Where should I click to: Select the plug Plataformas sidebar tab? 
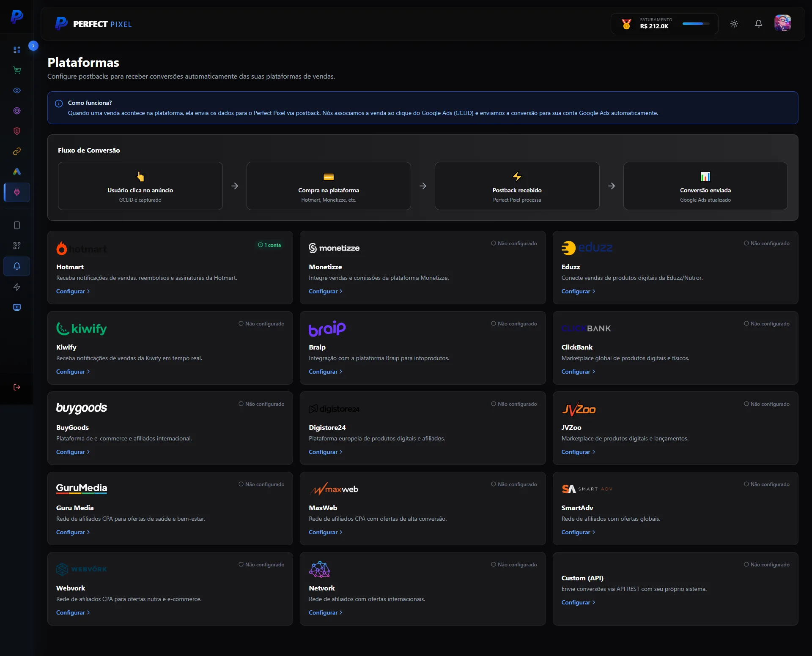[17, 192]
